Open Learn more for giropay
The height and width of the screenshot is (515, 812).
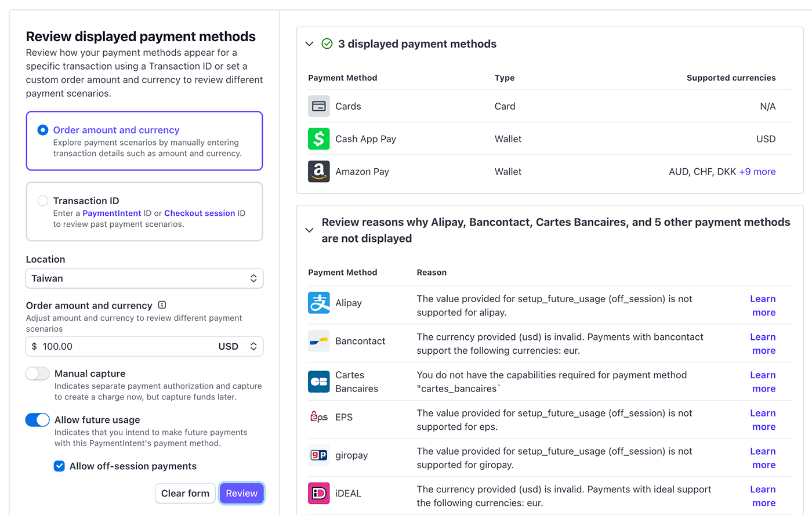coord(763,458)
